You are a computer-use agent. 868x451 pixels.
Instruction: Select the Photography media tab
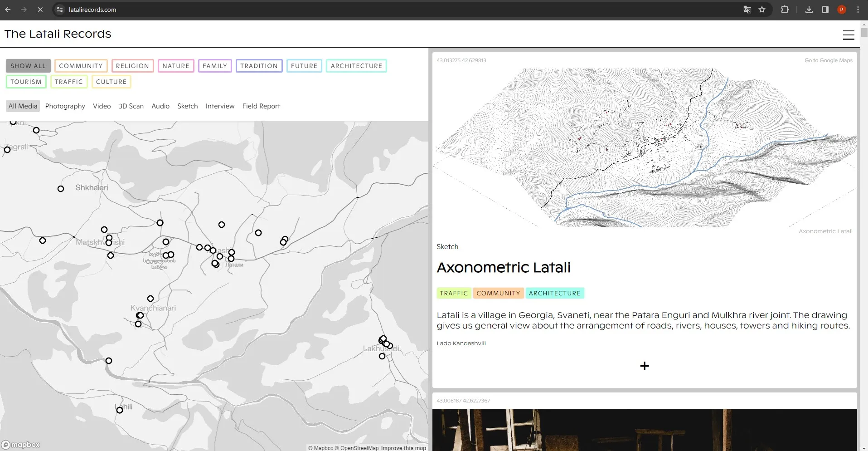tap(65, 106)
